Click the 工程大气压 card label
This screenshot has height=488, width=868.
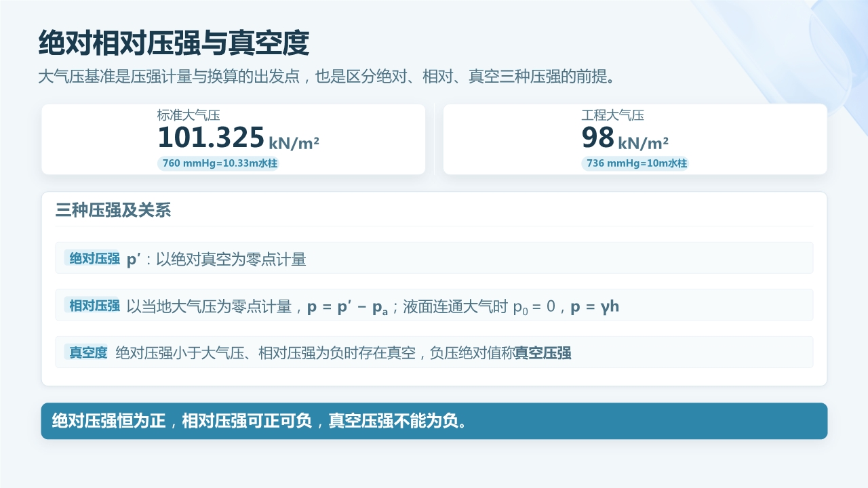[x=612, y=116]
